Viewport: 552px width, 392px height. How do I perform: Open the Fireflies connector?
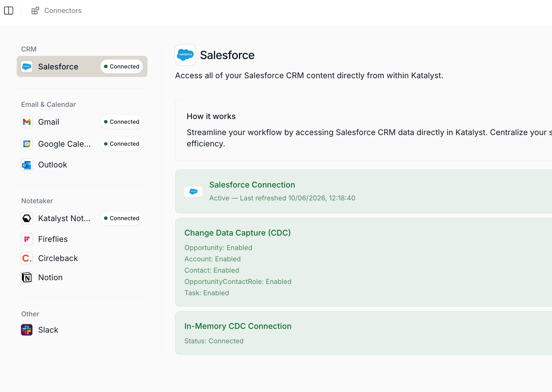click(82, 239)
